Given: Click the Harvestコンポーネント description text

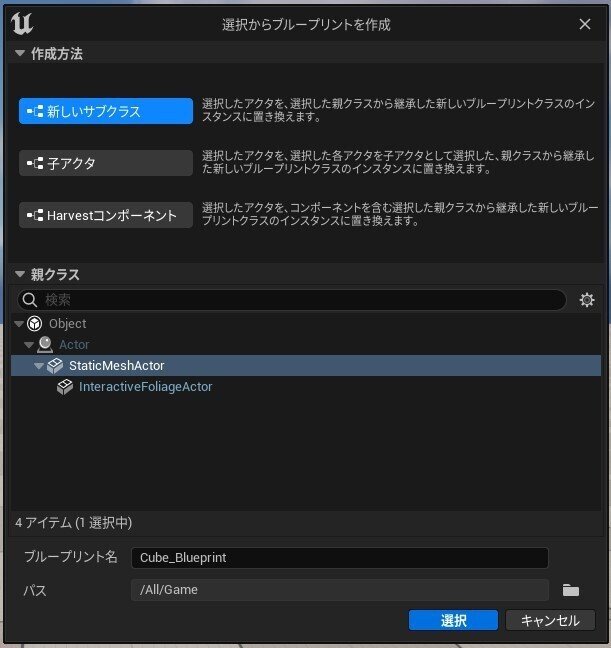Looking at the screenshot, I should coord(400,214).
